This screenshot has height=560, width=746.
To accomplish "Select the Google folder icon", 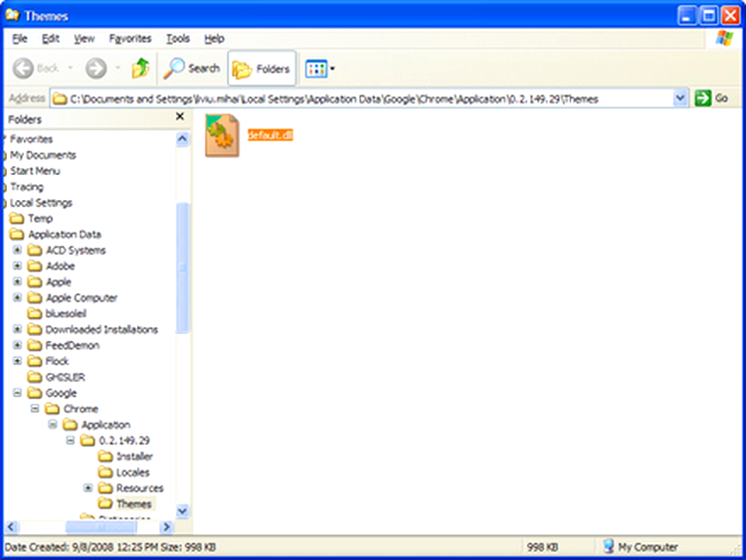I will tap(34, 393).
